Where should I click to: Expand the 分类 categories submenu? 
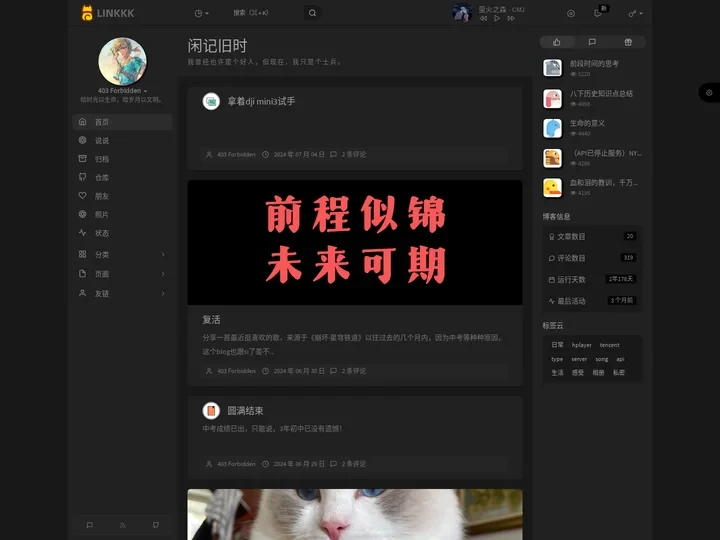(162, 255)
